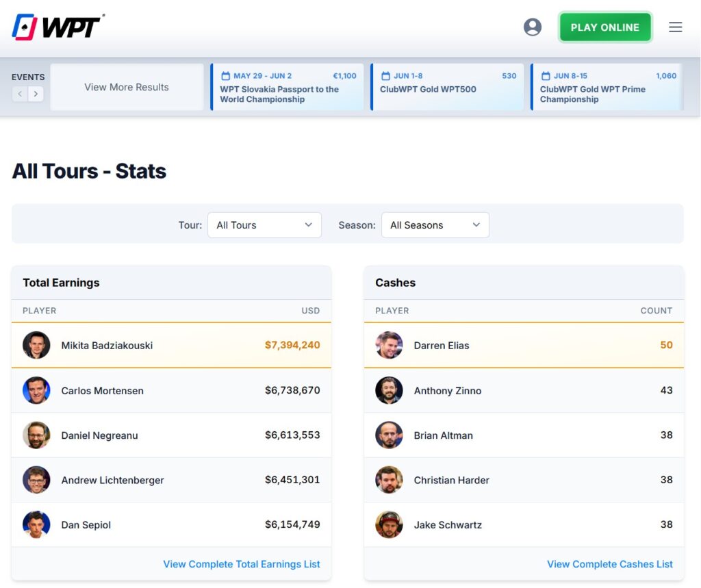Click the $6,154,749 earnings value
Image resolution: width=701 pixels, height=588 pixels.
point(292,524)
